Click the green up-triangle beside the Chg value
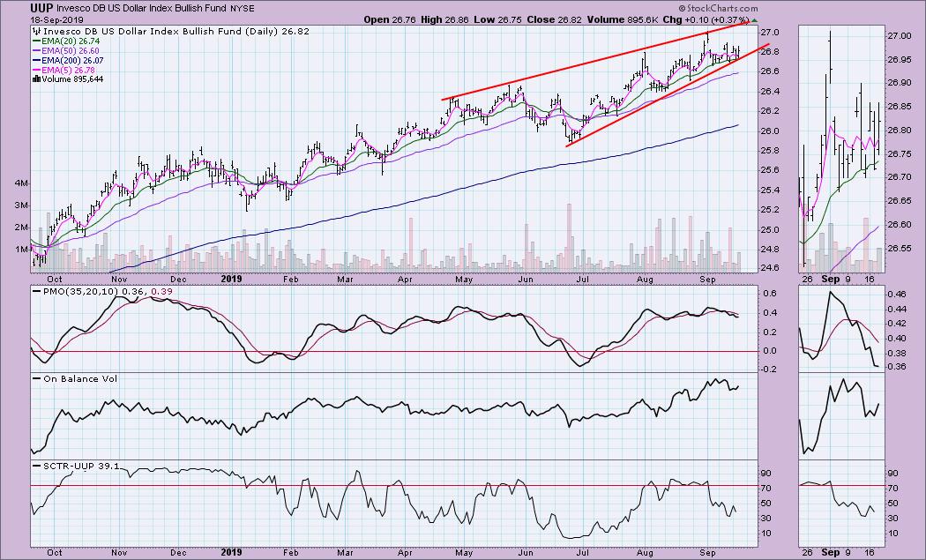 coord(754,20)
